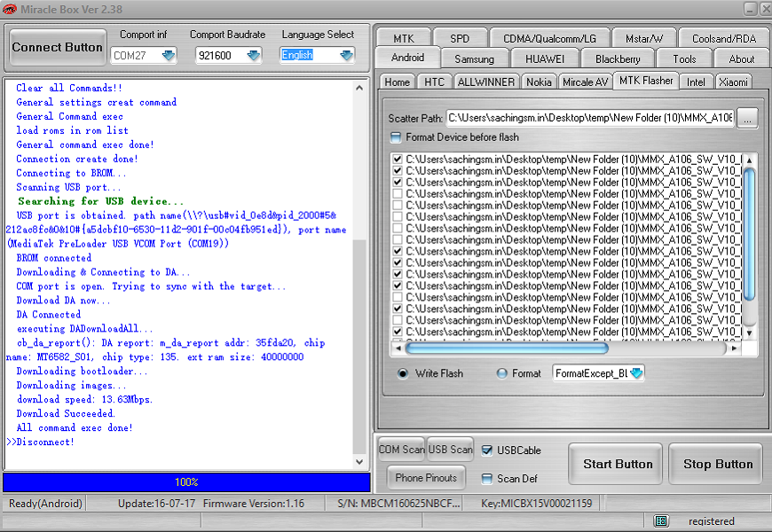Click the file list horizontal scrollbar thumb
Viewport: 772px width, 532px height.
[x=507, y=348]
